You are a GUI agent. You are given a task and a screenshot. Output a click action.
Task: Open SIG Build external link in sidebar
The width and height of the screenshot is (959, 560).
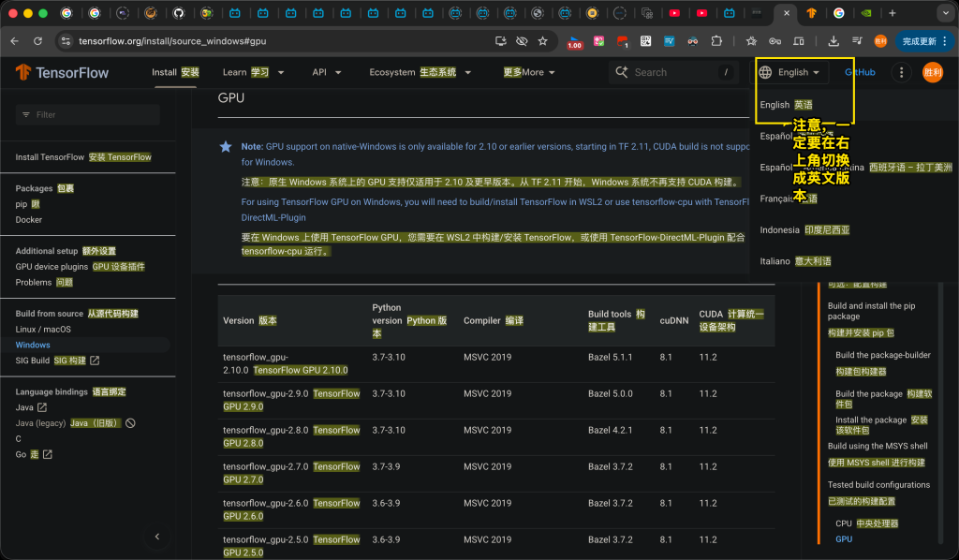(57, 361)
